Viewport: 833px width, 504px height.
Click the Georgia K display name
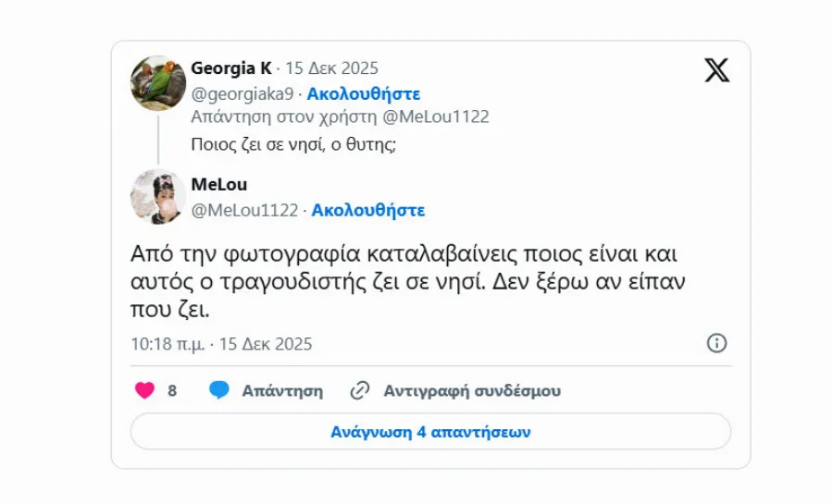(231, 68)
